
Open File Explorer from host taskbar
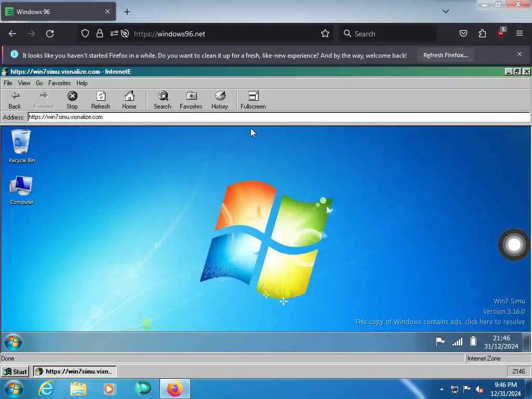(78, 389)
